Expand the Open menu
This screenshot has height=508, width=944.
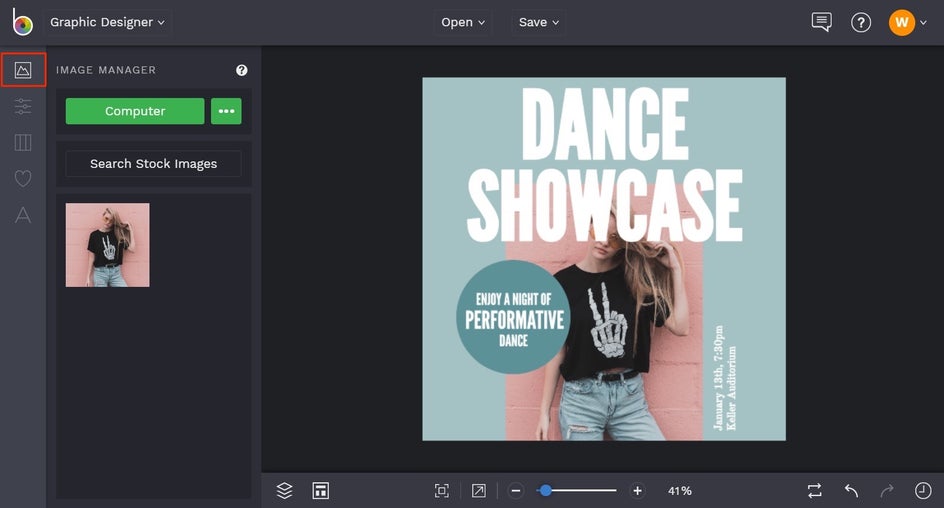[463, 22]
